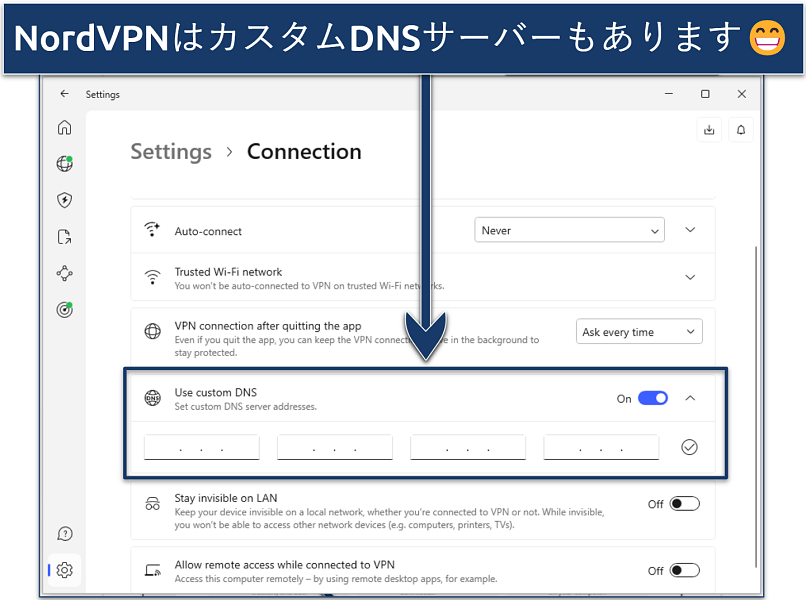806x600 pixels.
Task: Open the Dark Web Monitor target icon
Action: (x=65, y=310)
